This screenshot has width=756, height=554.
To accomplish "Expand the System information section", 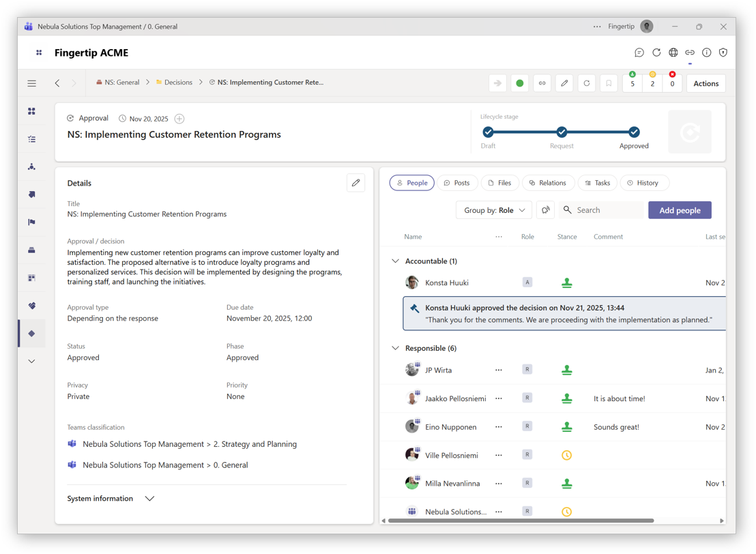I will point(149,499).
